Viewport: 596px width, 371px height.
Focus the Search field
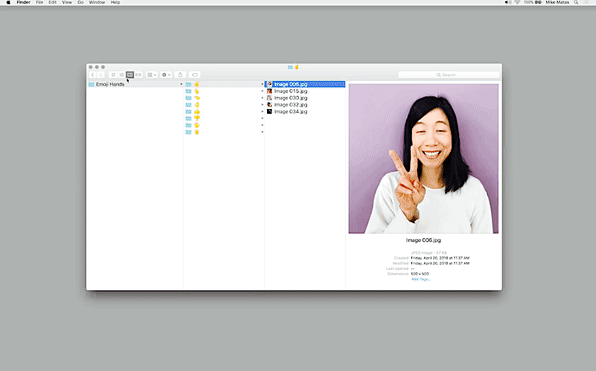449,75
